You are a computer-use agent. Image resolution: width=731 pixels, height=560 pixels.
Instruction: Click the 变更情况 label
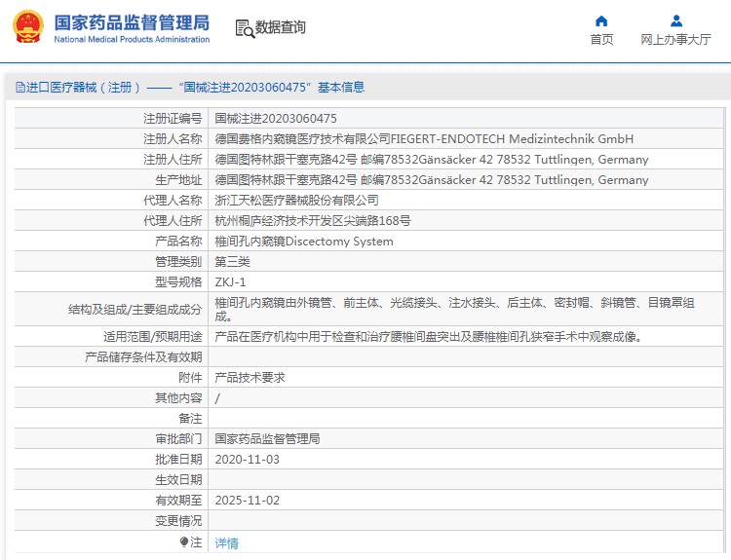tap(178, 521)
